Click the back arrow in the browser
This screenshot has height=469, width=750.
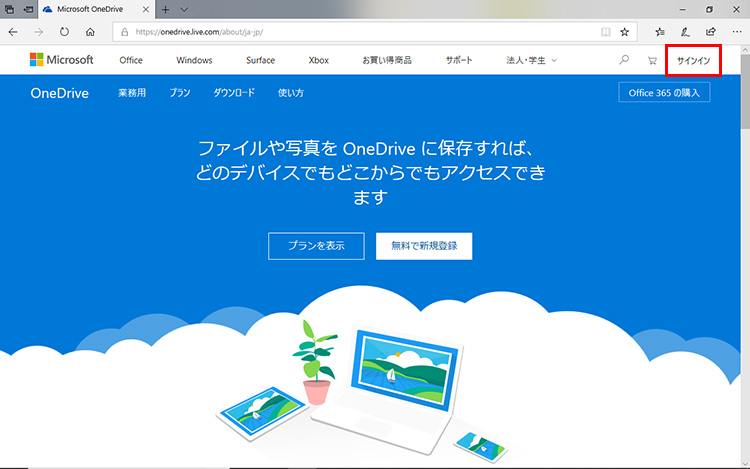tap(12, 32)
